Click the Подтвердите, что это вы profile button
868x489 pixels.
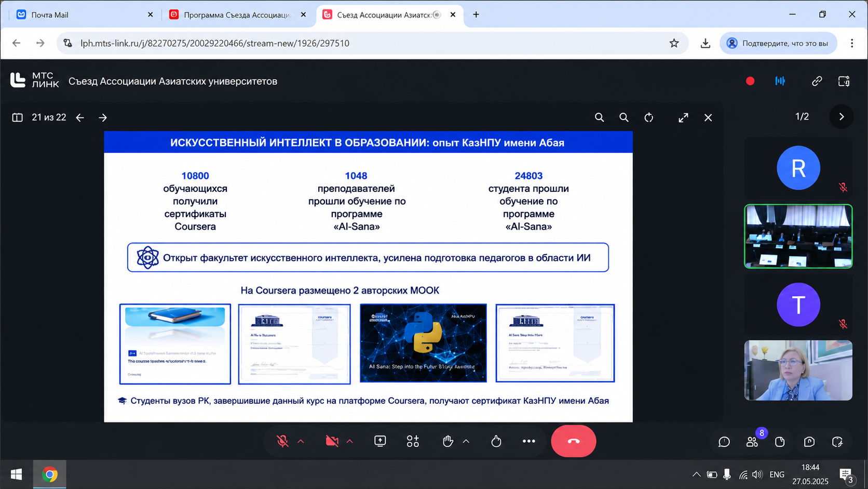(778, 43)
